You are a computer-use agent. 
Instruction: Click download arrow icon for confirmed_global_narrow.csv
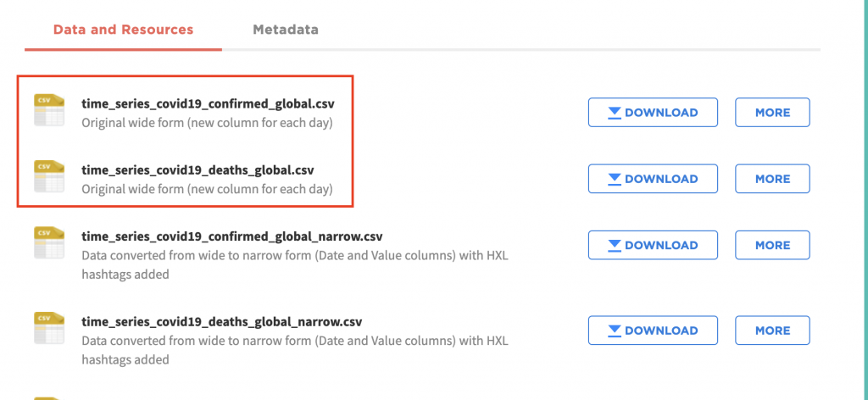pyautogui.click(x=615, y=246)
